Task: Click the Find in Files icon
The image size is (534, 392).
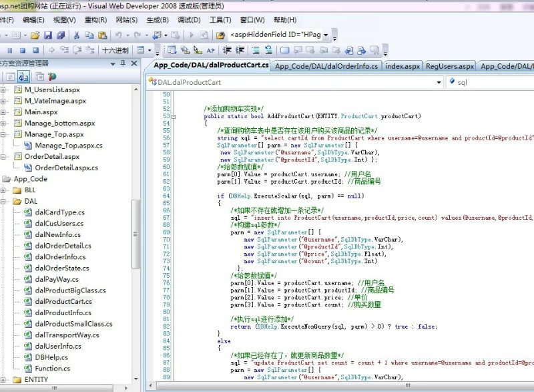Action: [x=220, y=35]
